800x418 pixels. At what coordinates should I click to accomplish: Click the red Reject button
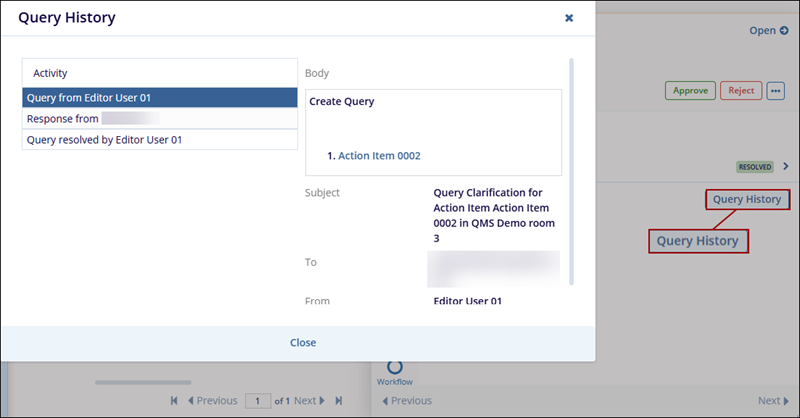click(x=741, y=91)
